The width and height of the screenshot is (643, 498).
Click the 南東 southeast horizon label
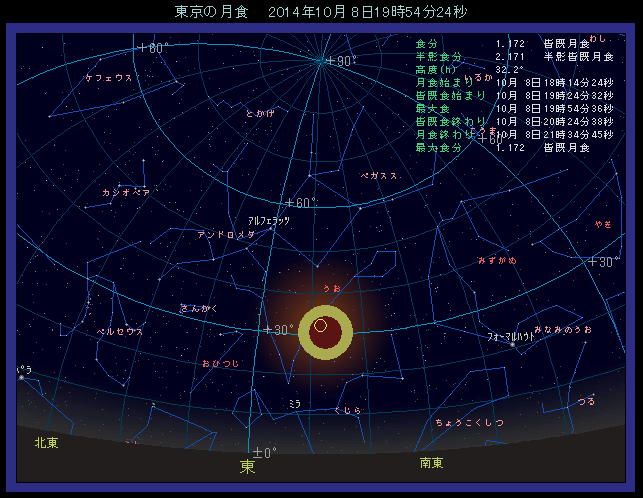point(432,462)
